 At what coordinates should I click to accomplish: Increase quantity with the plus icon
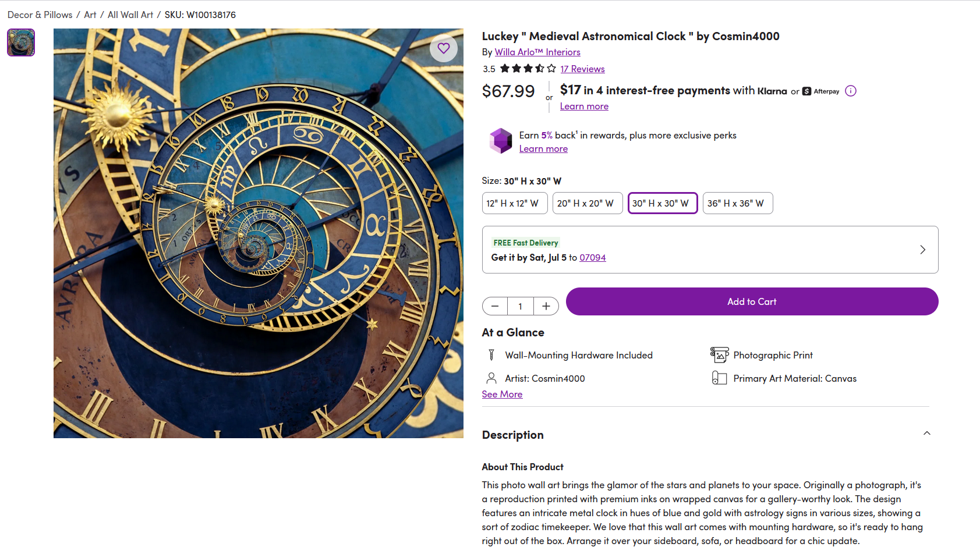click(x=546, y=306)
